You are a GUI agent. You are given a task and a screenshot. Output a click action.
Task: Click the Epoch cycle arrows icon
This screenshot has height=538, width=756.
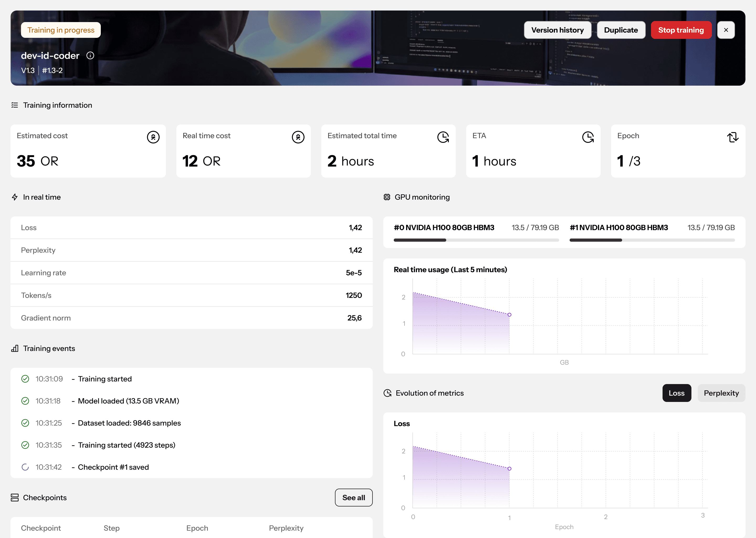tap(732, 137)
